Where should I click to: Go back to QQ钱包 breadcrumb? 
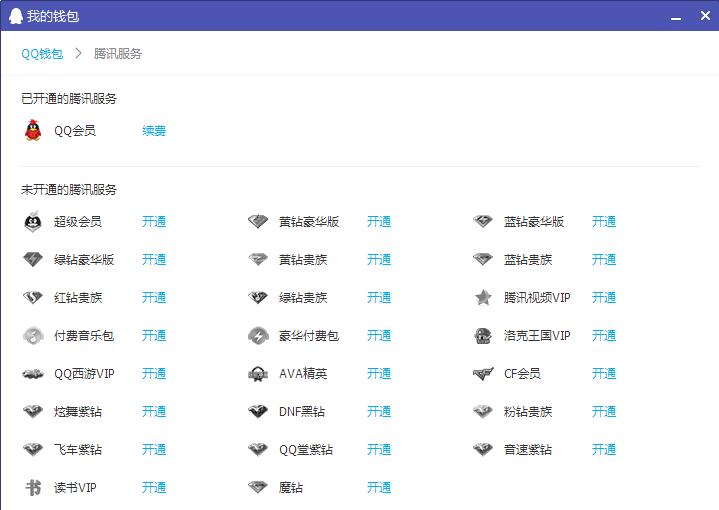pyautogui.click(x=42, y=54)
